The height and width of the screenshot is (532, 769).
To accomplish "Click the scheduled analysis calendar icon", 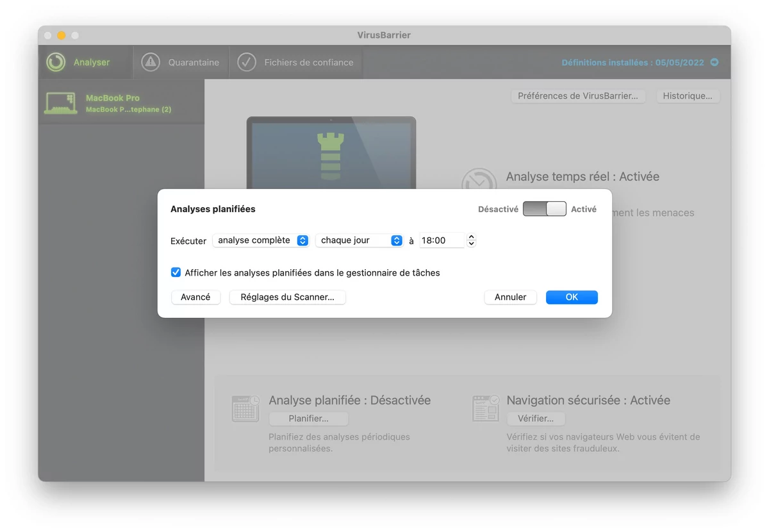I will click(x=245, y=408).
